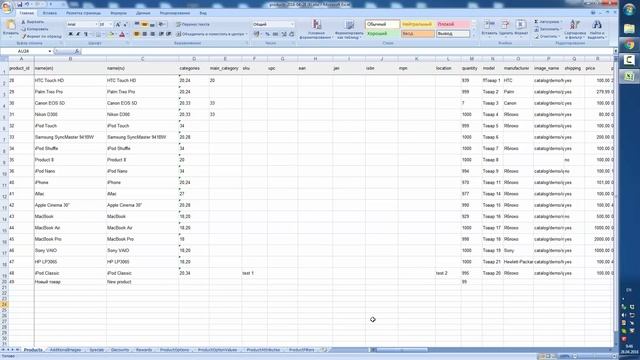Click the Delete Cells (Удалить) icon
The image size is (640, 360).
pyautogui.click(x=505, y=24)
